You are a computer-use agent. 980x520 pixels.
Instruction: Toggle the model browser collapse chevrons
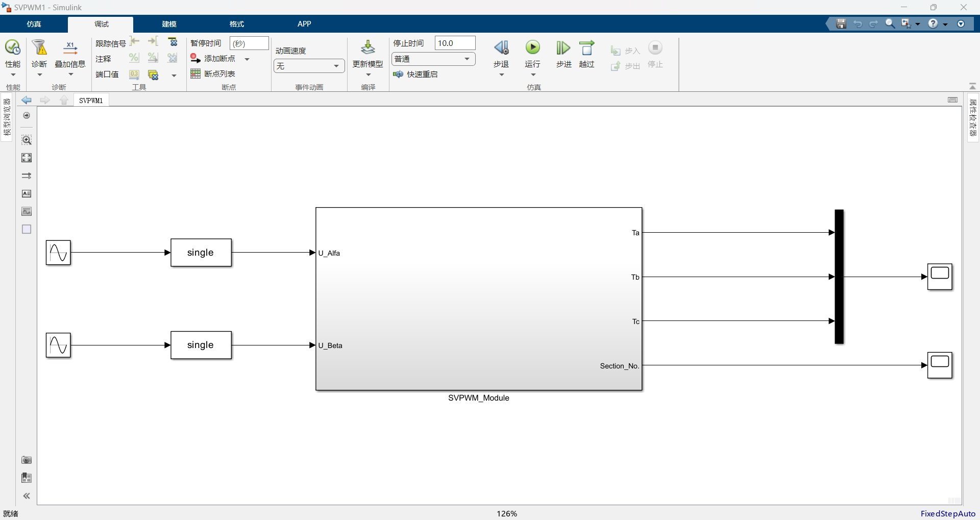tap(27, 496)
